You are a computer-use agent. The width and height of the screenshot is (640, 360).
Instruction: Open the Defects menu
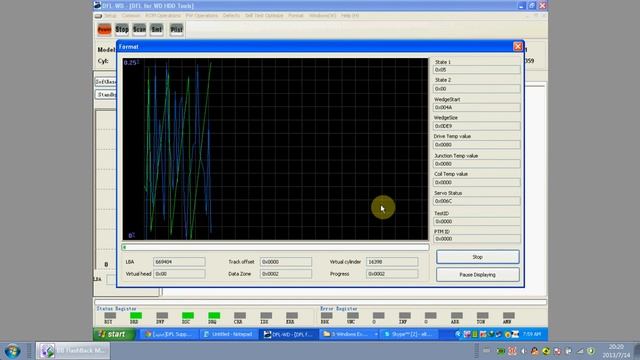click(x=231, y=16)
